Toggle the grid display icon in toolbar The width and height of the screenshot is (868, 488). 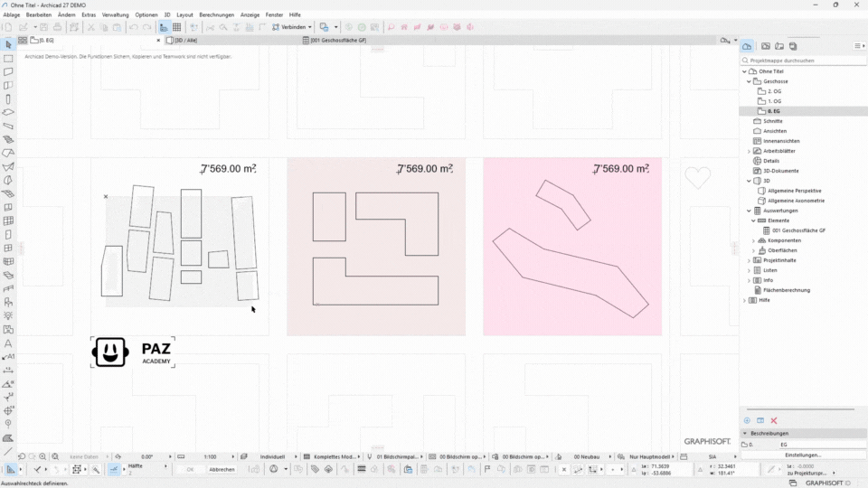click(176, 27)
